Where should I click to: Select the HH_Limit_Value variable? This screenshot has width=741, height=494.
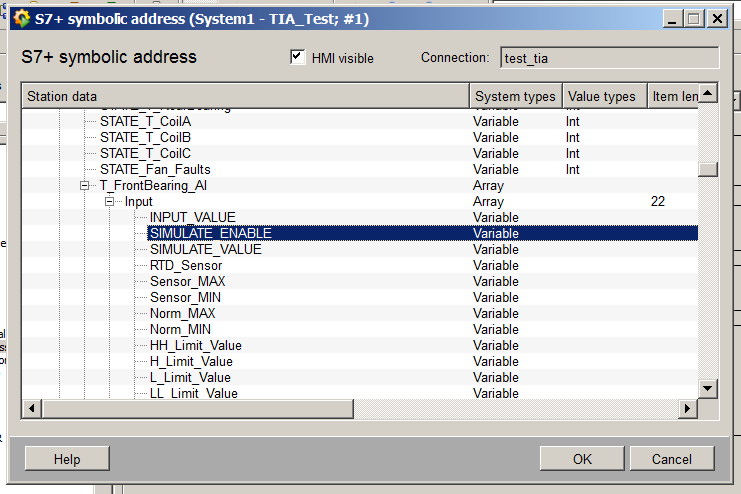pos(196,345)
